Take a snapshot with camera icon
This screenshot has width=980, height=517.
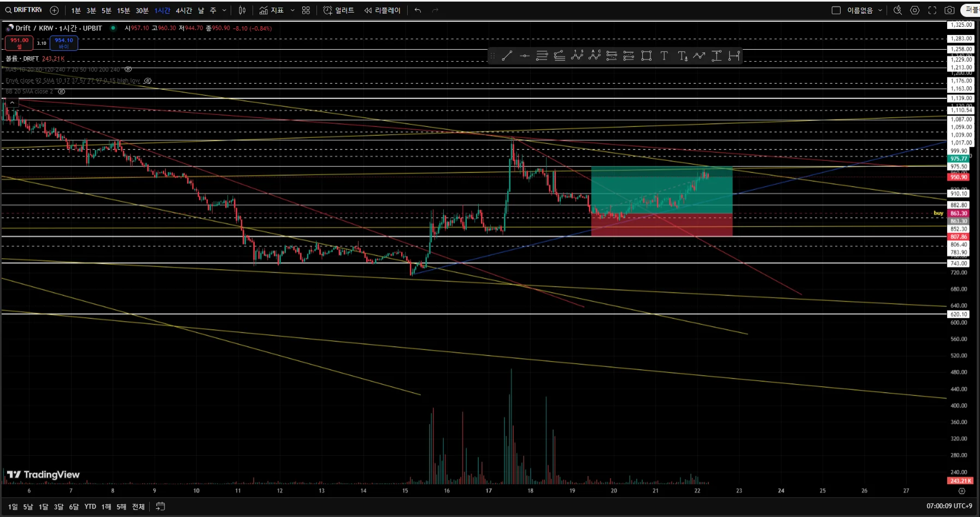tap(950, 10)
